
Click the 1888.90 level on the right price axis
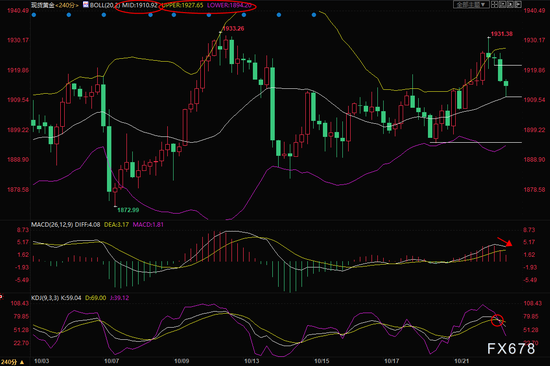pos(535,160)
